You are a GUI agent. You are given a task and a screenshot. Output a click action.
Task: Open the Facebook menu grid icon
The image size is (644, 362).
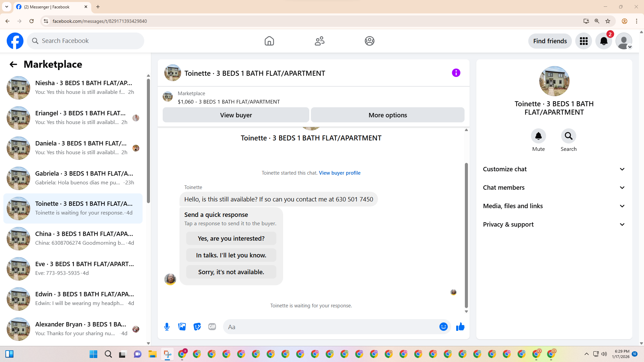[x=584, y=41]
